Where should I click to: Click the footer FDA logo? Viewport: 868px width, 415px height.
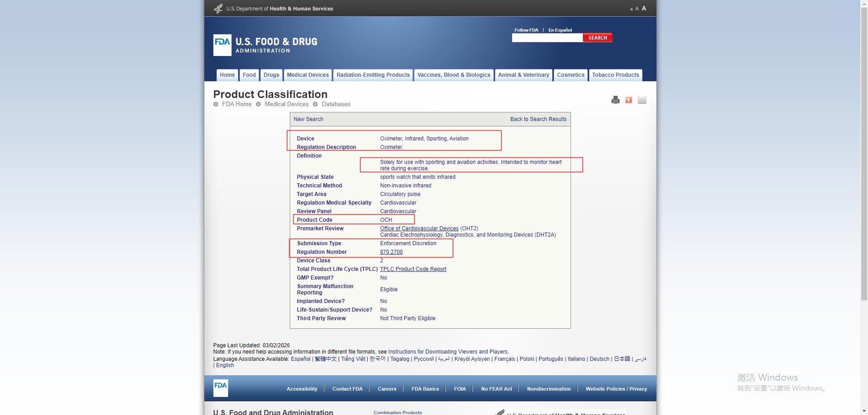click(221, 388)
